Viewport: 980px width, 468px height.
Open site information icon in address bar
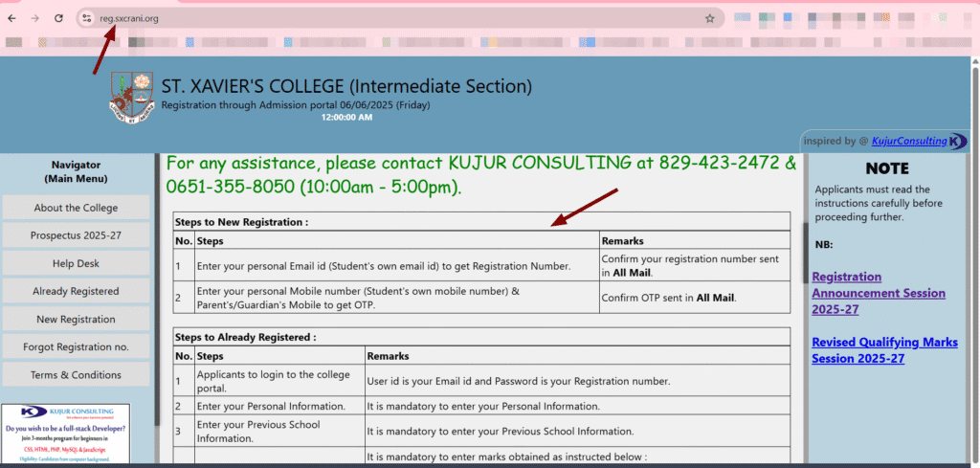pos(87,19)
